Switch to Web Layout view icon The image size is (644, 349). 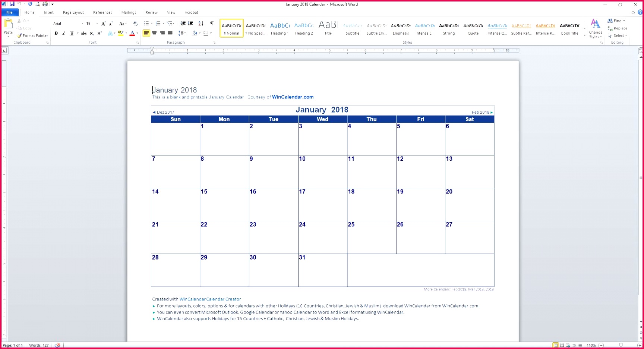[x=568, y=345]
